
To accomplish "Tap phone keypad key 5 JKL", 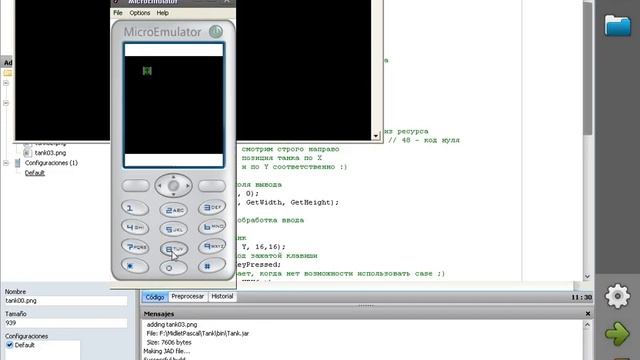I will tap(173, 229).
